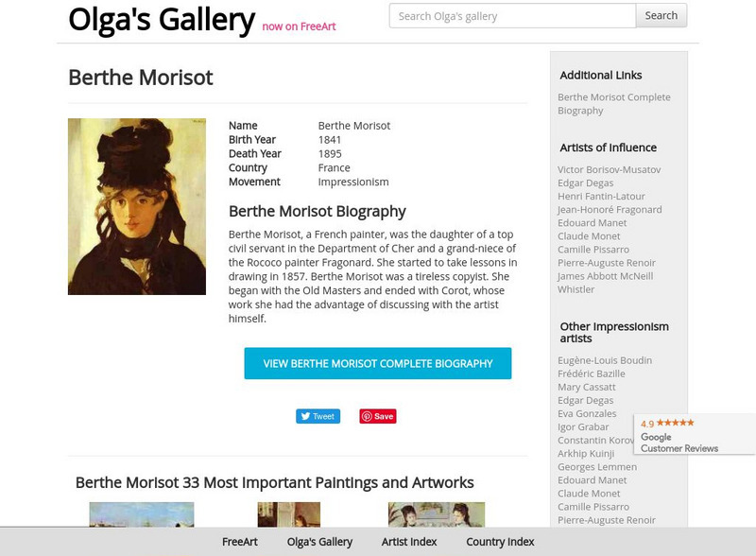The image size is (756, 556).
Task: Click the red Pinterest Save button
Action: [377, 416]
